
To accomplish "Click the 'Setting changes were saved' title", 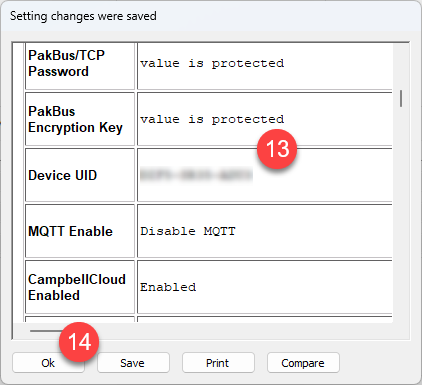I will point(83,16).
